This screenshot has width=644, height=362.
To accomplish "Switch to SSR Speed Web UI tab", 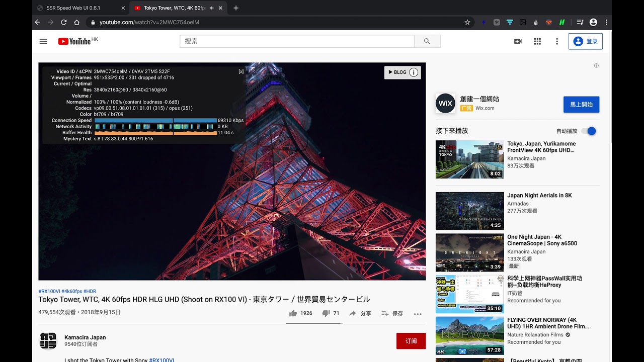I will [x=80, y=8].
